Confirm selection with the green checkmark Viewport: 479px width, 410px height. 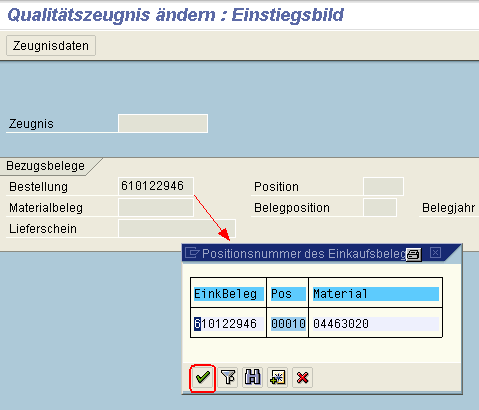point(203,378)
